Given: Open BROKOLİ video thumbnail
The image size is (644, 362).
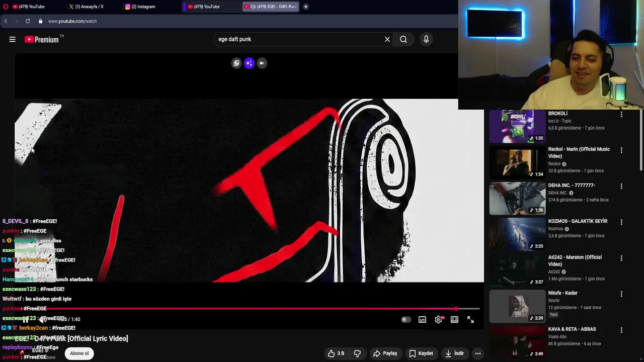Looking at the screenshot, I should (x=517, y=127).
